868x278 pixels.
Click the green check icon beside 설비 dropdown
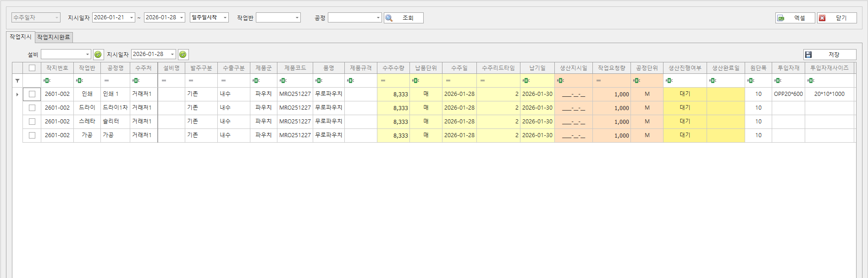tap(98, 55)
